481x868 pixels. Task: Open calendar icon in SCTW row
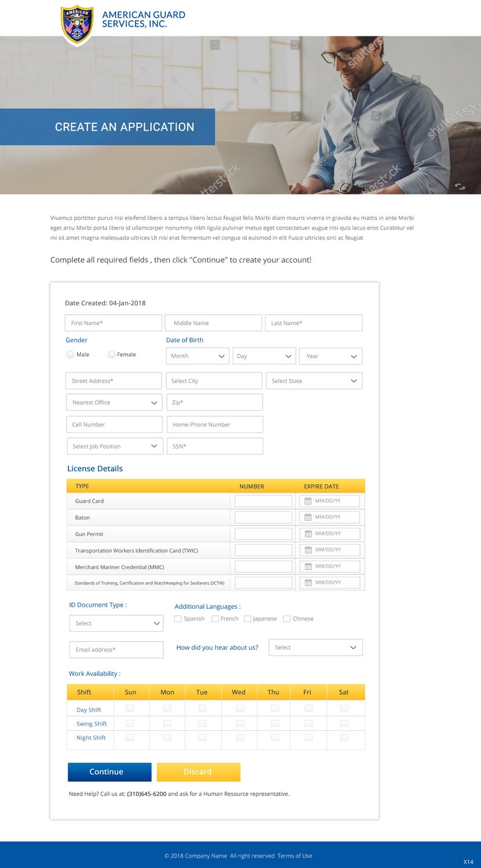click(308, 583)
